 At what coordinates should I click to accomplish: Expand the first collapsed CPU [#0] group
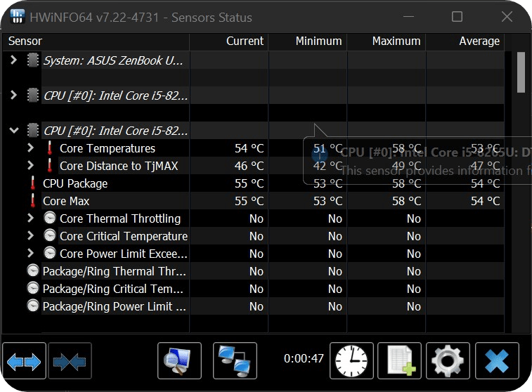[x=13, y=96]
